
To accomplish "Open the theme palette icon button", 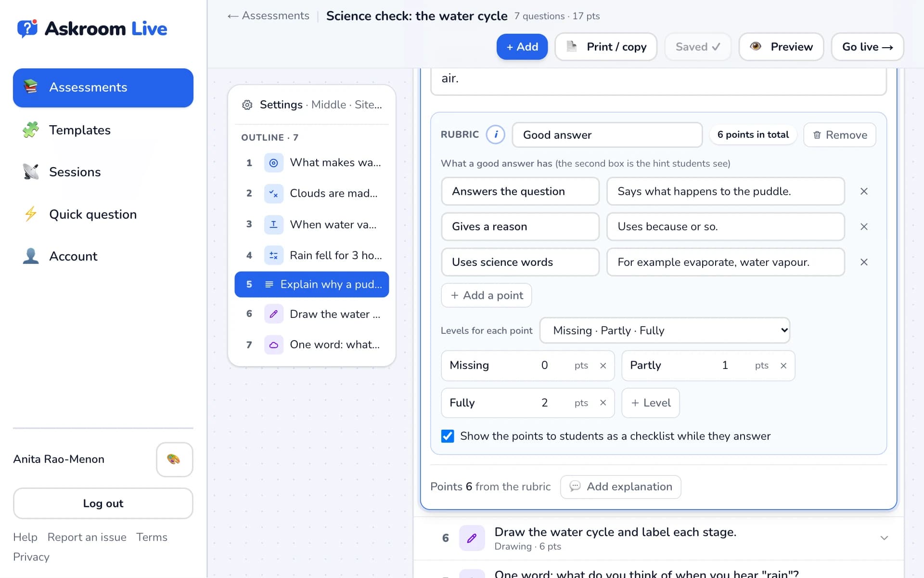I will [x=174, y=460].
